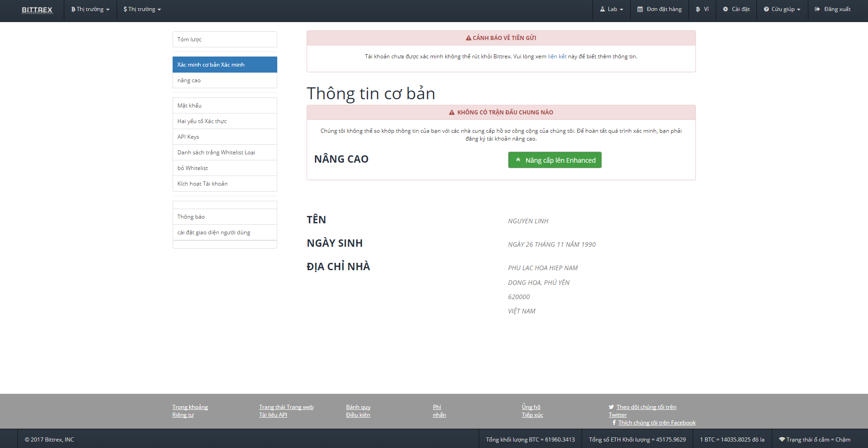868x448 pixels.
Task: Expand the Lab menu
Action: pyautogui.click(x=612, y=9)
